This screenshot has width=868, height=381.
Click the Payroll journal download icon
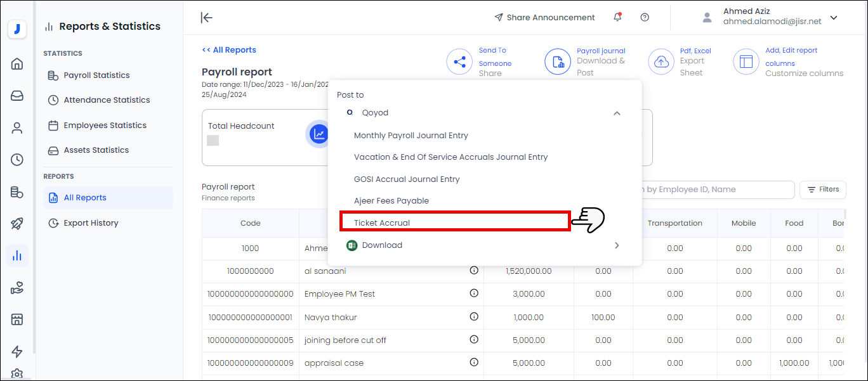click(x=558, y=62)
